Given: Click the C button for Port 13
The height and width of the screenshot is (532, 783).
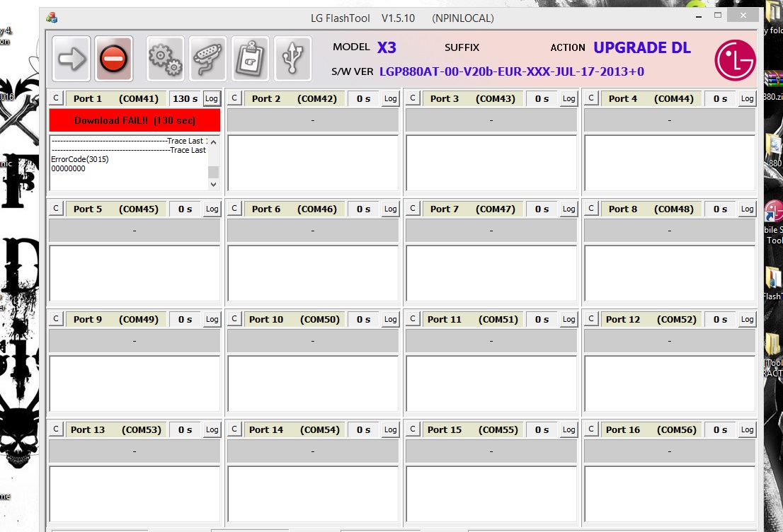Looking at the screenshot, I should 56,429.
